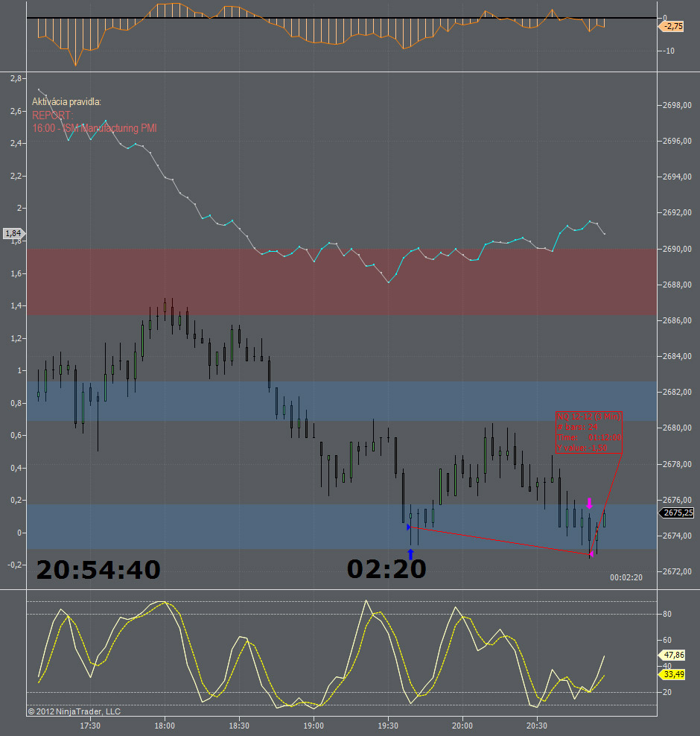Screen dimensions: 700x736
Task: Click the 47,86 stochastic value marker
Action: [x=672, y=654]
